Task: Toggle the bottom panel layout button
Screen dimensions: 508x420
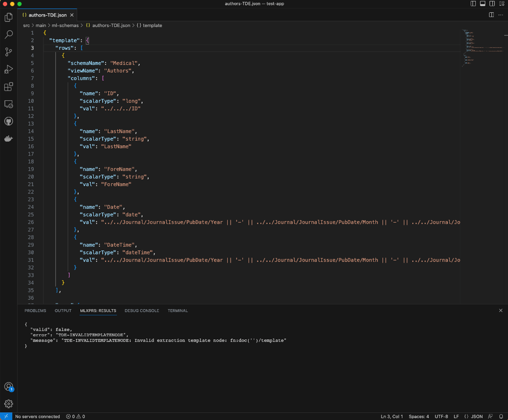Action: 482,4
